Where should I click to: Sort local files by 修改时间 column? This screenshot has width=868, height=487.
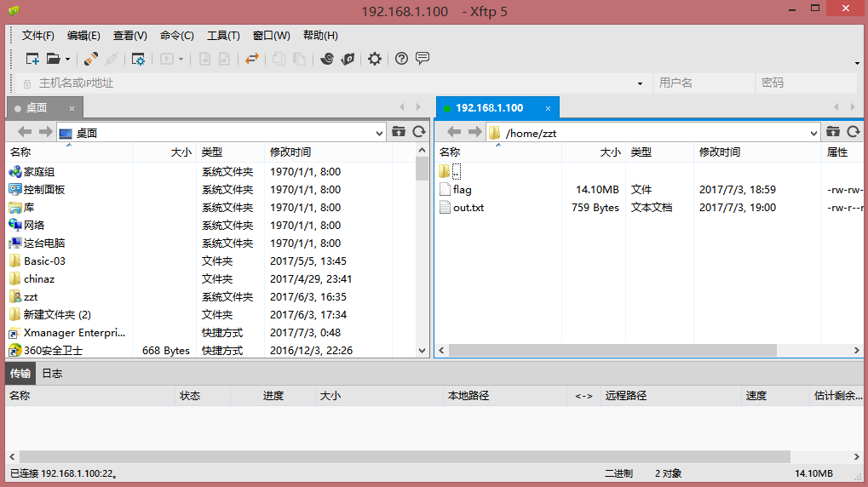click(328, 152)
